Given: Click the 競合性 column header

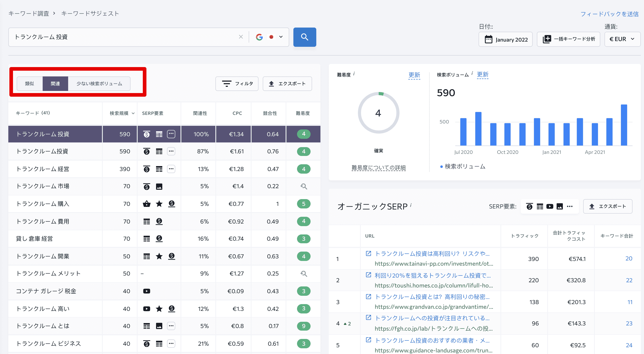Looking at the screenshot, I should tap(270, 113).
